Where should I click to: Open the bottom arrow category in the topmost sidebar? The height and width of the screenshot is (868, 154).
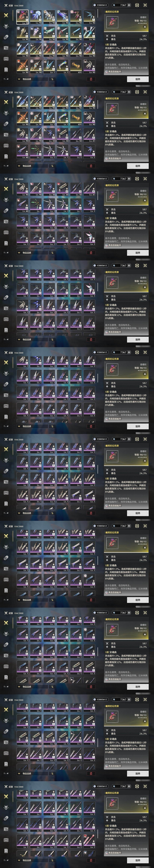pyautogui.click(x=6, y=79)
